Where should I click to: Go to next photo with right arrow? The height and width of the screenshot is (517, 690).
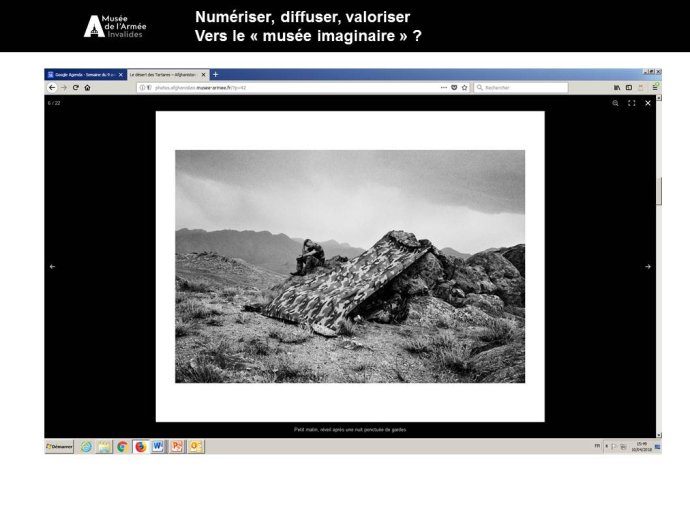tap(648, 267)
